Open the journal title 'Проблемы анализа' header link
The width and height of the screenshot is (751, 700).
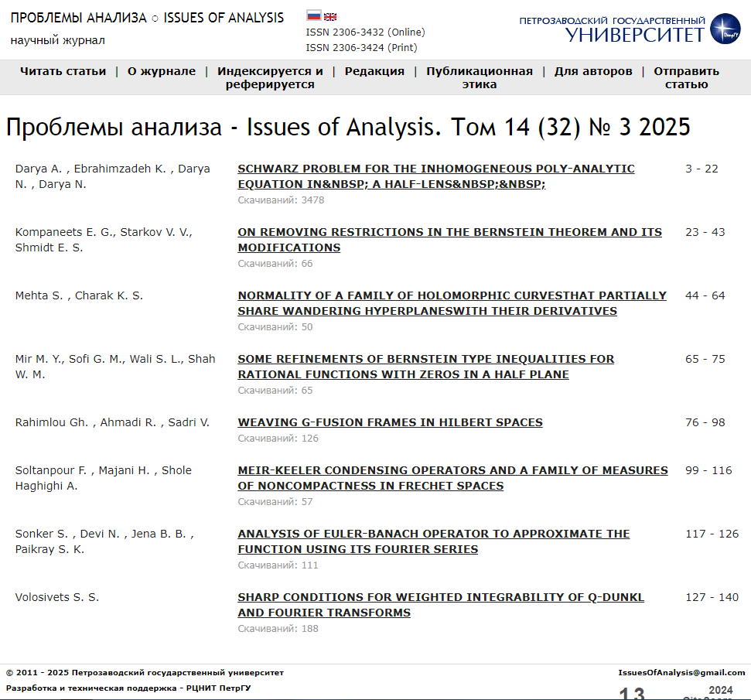pos(147,18)
